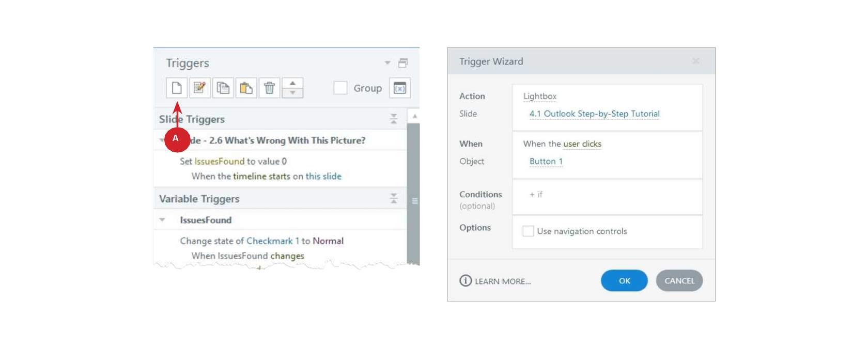Collapse the IssuesFound variable group
This screenshot has width=868, height=349.
(162, 220)
